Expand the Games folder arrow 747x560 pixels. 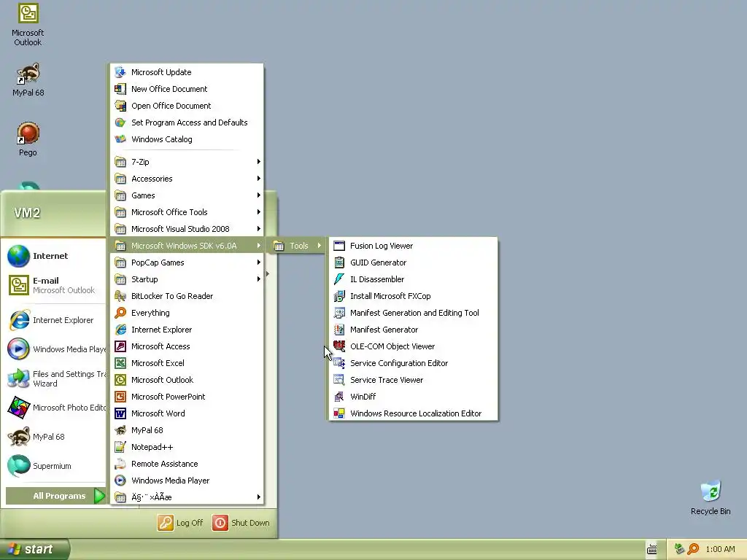click(259, 195)
